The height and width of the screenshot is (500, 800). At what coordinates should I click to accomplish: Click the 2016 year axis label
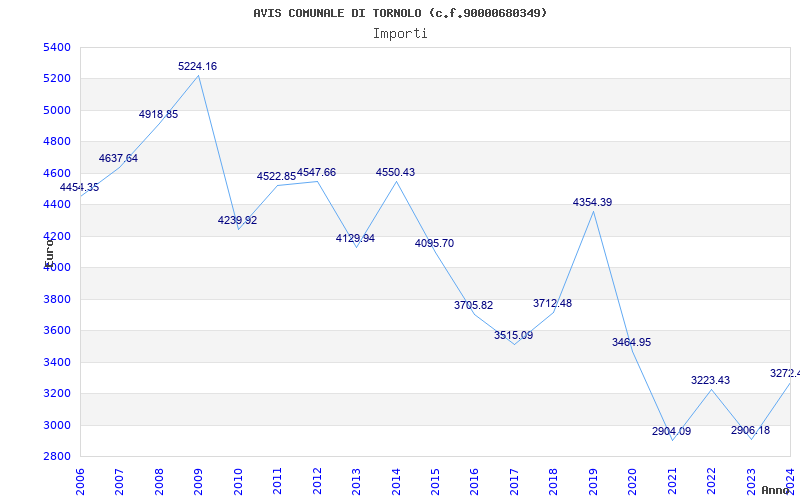(474, 482)
